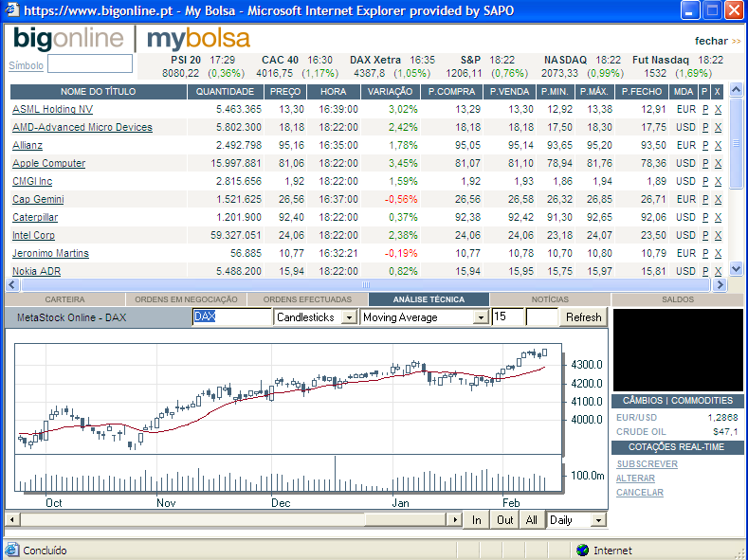Expand the Moving Average indicator dropdown
This screenshot has height=560, width=748.
[x=480, y=317]
